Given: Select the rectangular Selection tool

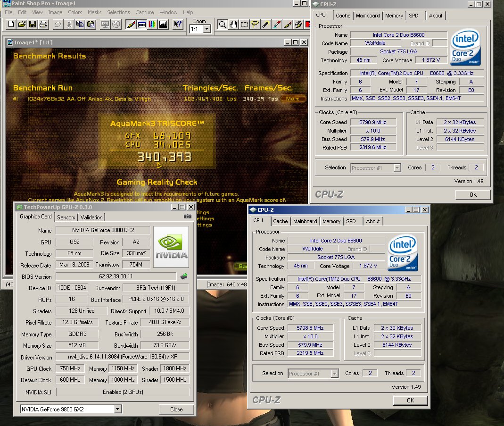Looking at the screenshot, I should point(244,24).
